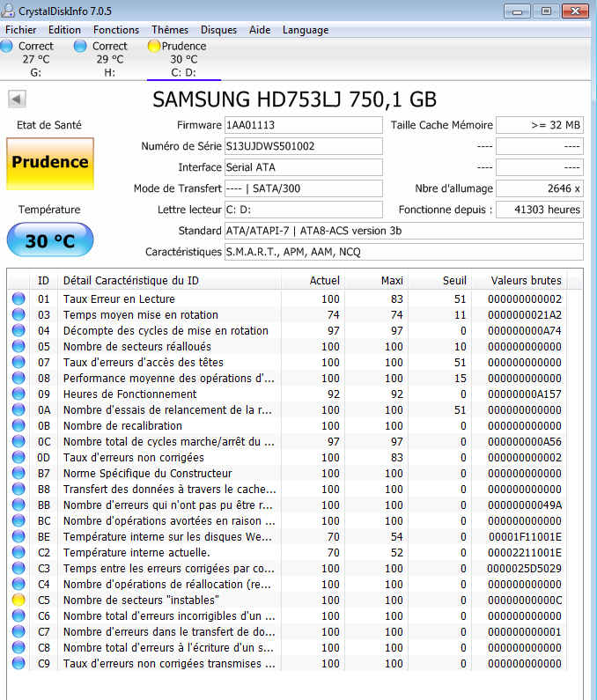Screen dimensions: 597x700
Task: Select row Nombre de secteurs "instables"
Action: pyautogui.click(x=287, y=600)
